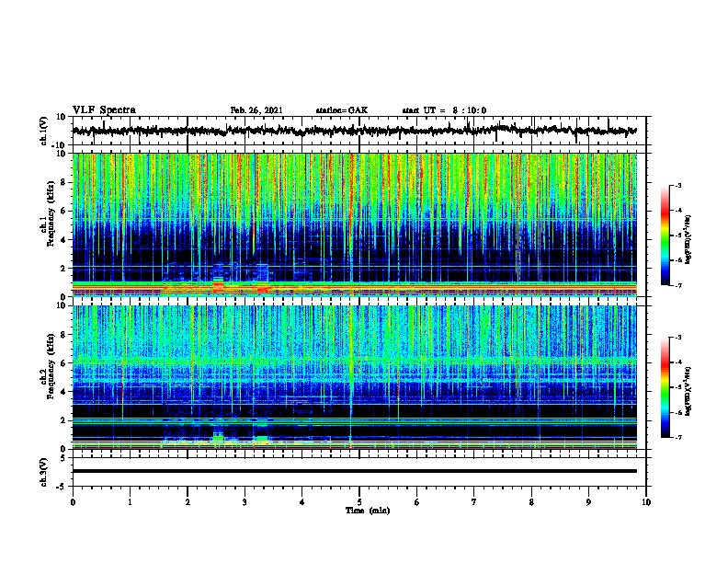
Task: Click inside the ch.1 frequency spectrogram
Action: 355,224
